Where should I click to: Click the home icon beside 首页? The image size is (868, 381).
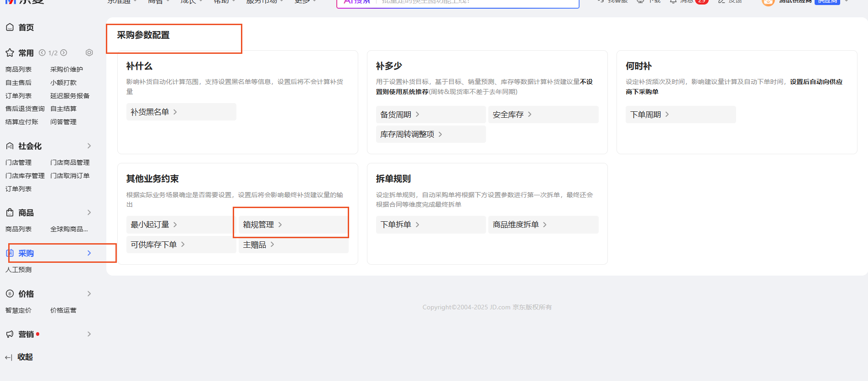(10, 27)
